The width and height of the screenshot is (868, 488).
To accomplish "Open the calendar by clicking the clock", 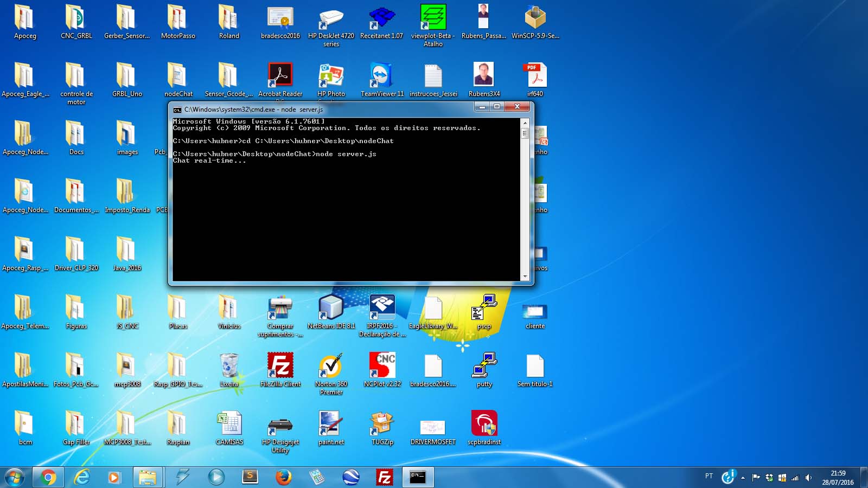I will (837, 478).
